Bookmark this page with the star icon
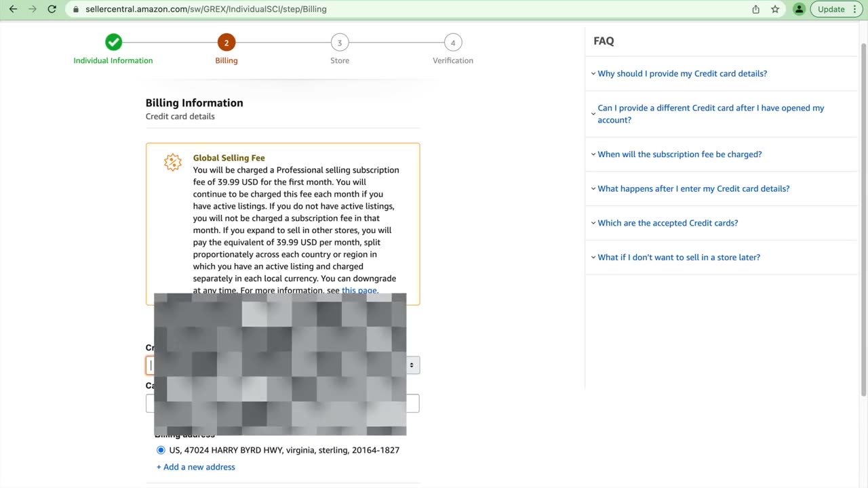The image size is (868, 488). 775,9
